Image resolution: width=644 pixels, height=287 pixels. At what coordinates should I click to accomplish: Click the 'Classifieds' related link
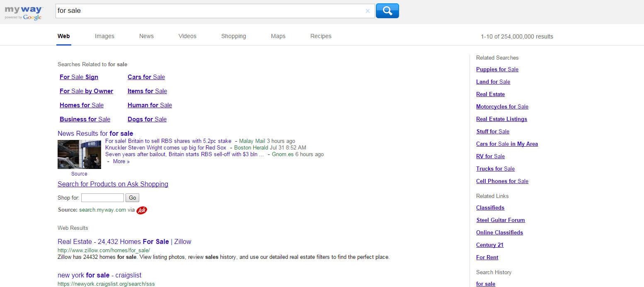(x=490, y=208)
